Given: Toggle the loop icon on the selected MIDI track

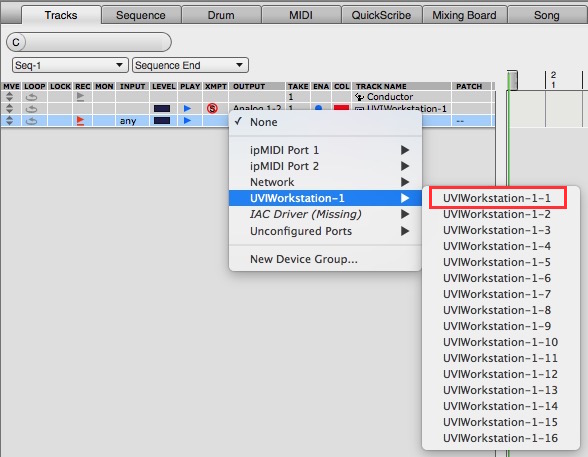Looking at the screenshot, I should tap(32, 121).
